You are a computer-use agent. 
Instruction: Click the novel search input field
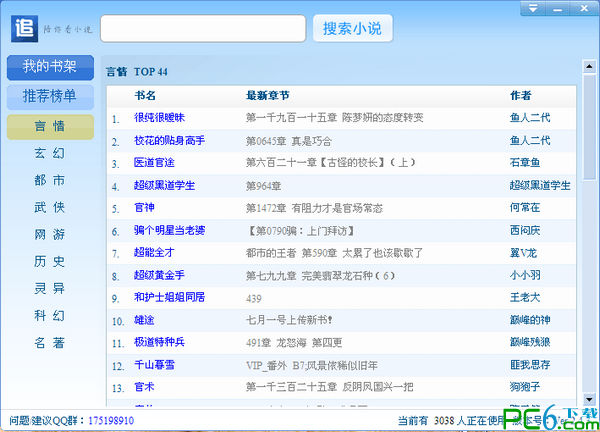coord(203,29)
